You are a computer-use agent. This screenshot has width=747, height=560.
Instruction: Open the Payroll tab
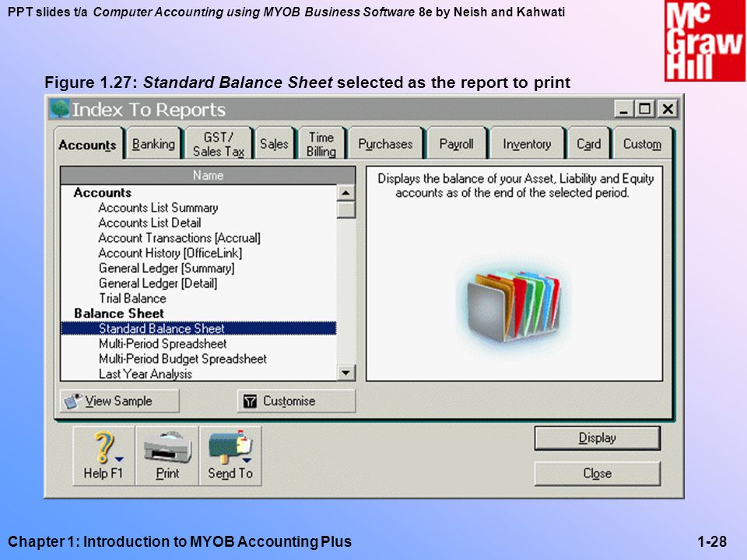point(457,144)
